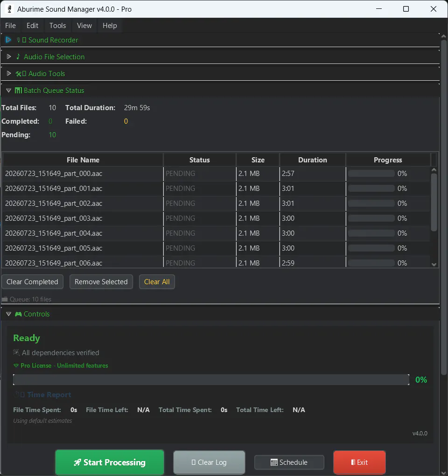Click the queue table scroll down arrow
The image size is (448, 476).
(x=434, y=265)
